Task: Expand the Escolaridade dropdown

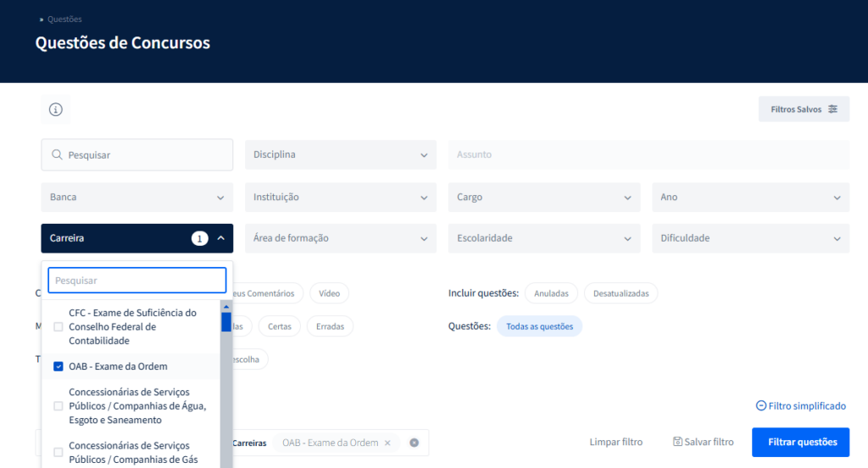Action: tap(544, 238)
